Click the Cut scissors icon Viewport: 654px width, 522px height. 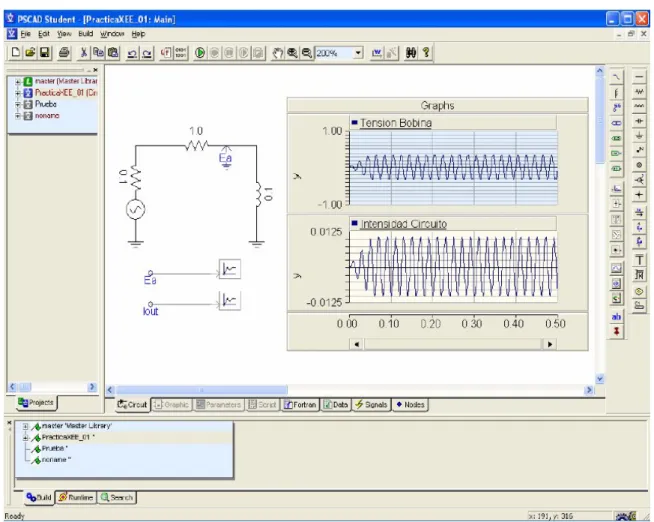(x=83, y=53)
